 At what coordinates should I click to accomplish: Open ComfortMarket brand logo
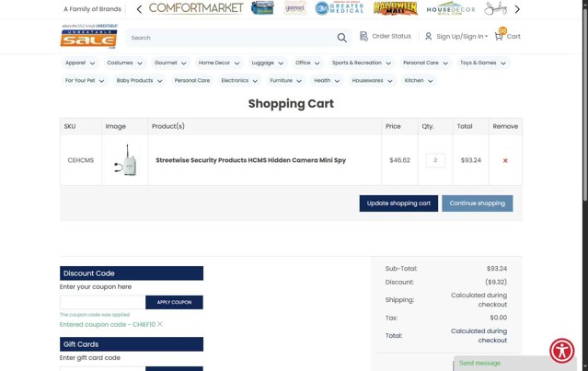pyautogui.click(x=196, y=8)
